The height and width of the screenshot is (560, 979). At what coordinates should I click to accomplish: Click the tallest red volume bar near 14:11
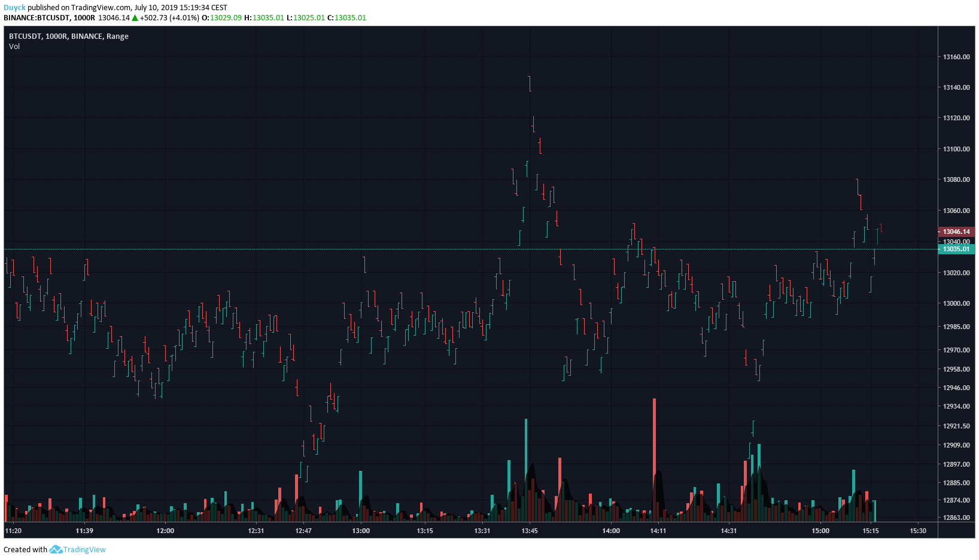point(655,459)
